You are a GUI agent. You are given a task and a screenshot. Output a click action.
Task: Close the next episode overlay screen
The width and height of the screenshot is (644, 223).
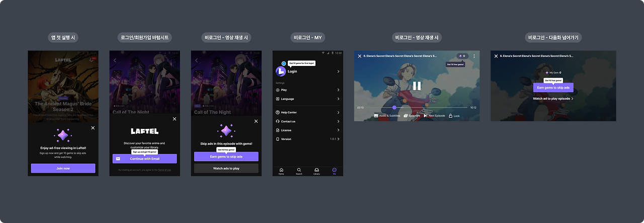(496, 56)
